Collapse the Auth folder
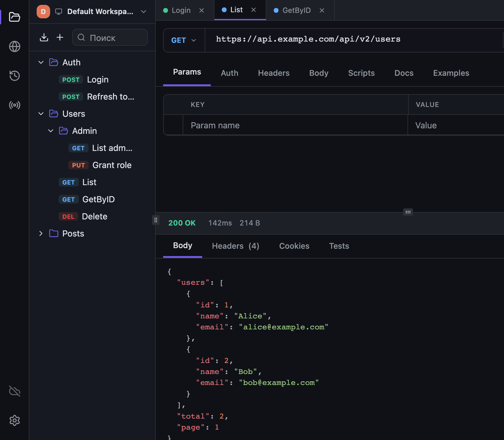The height and width of the screenshot is (440, 504). (41, 62)
